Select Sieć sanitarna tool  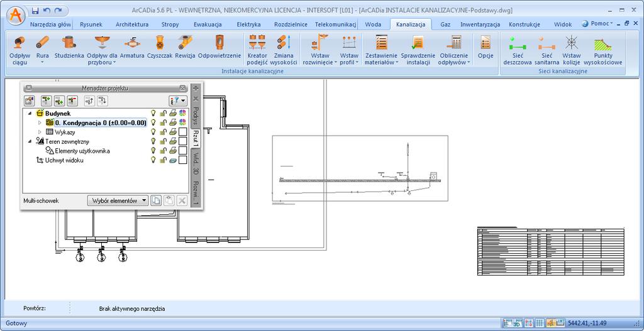(x=547, y=50)
